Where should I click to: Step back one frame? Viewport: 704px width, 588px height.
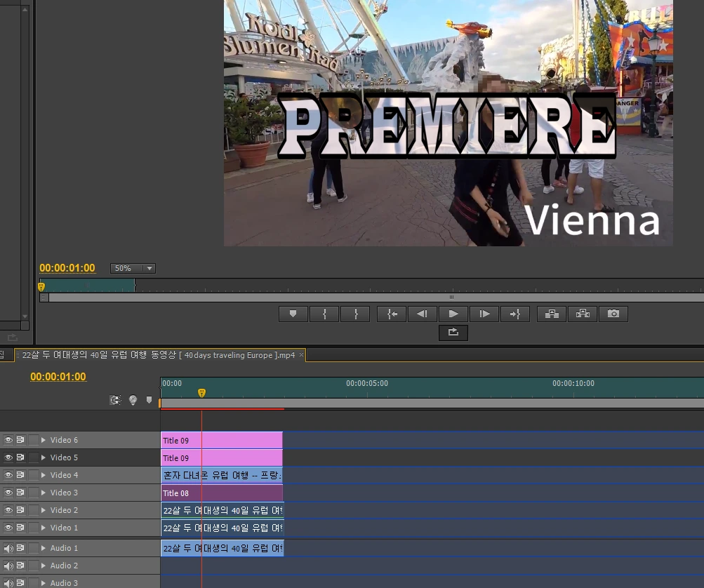click(x=422, y=314)
